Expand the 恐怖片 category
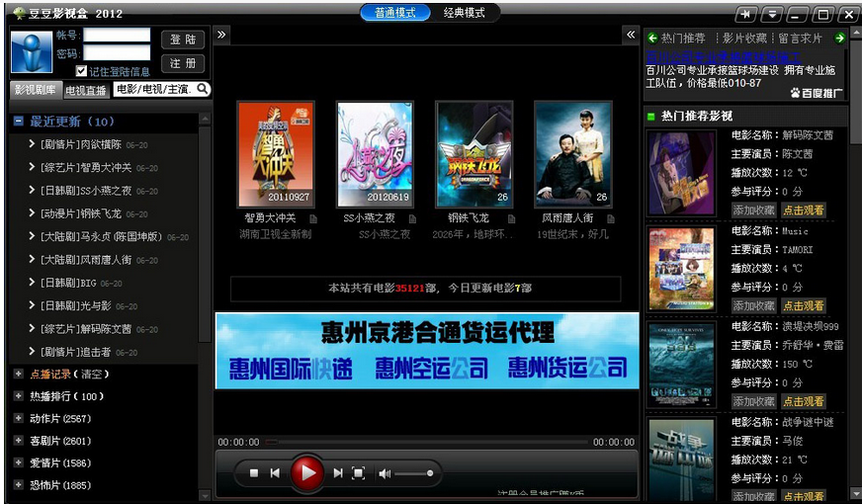 (x=19, y=485)
